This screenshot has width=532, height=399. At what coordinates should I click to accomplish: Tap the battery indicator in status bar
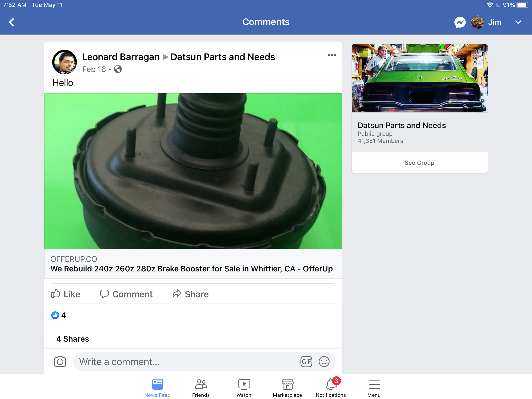click(523, 5)
